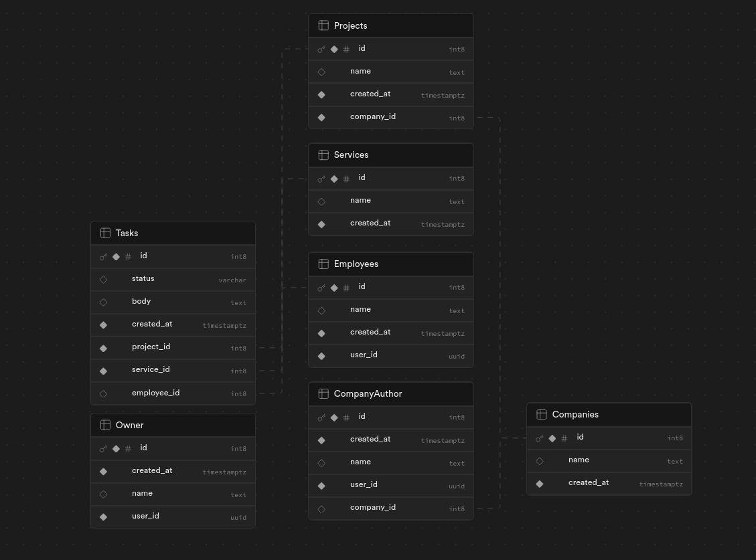This screenshot has width=756, height=560.
Task: Select the CompanyAuthor table title
Action: [x=368, y=393]
